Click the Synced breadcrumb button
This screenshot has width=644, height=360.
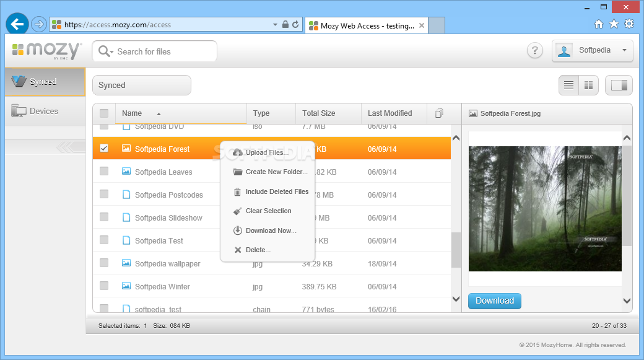(x=142, y=85)
